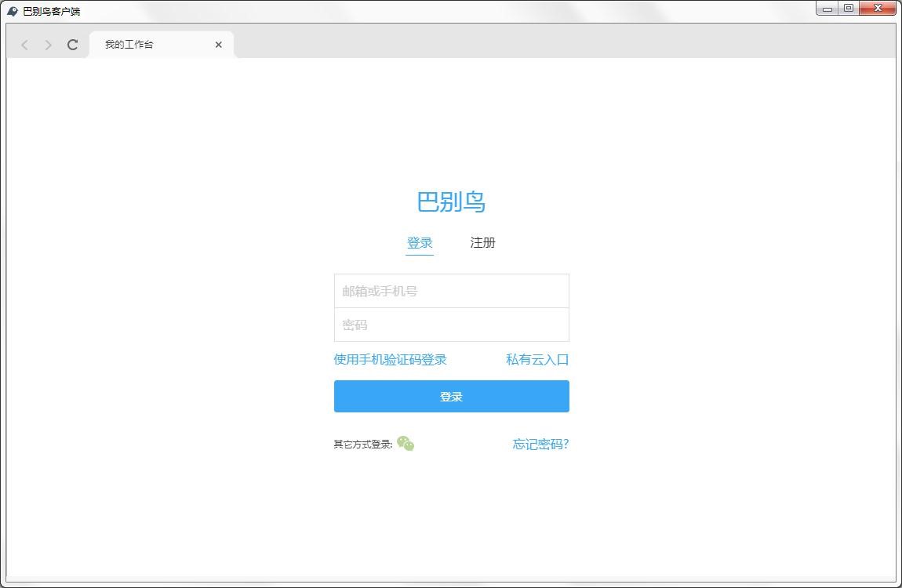
Task: Click 使用手机验证码登录
Action: tap(391, 359)
